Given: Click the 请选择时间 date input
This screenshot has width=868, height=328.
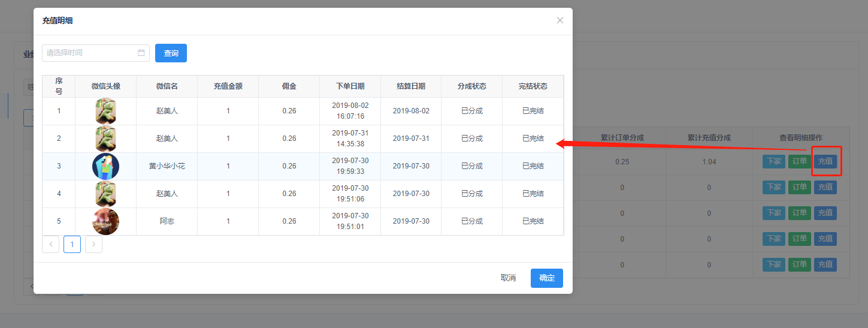Looking at the screenshot, I should 96,53.
